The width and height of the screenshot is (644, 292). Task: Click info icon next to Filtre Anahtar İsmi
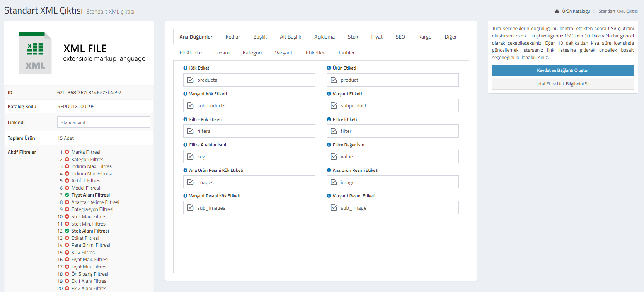(185, 145)
